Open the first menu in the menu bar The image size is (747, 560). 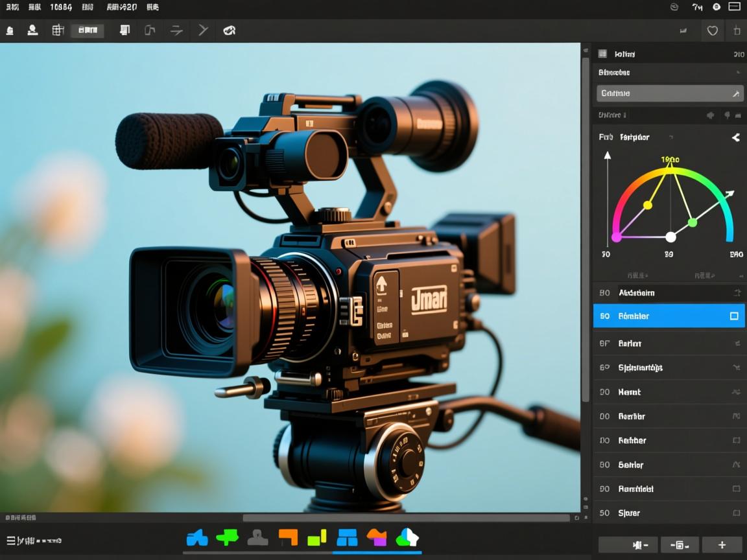[12, 7]
